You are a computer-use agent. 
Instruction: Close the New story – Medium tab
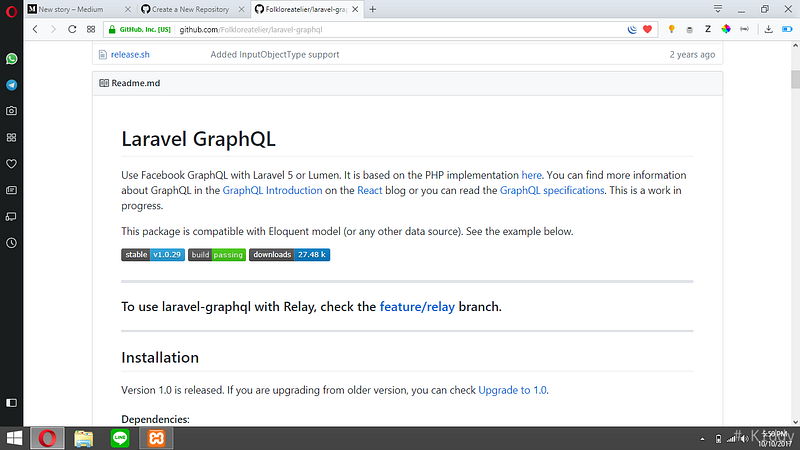click(x=128, y=9)
